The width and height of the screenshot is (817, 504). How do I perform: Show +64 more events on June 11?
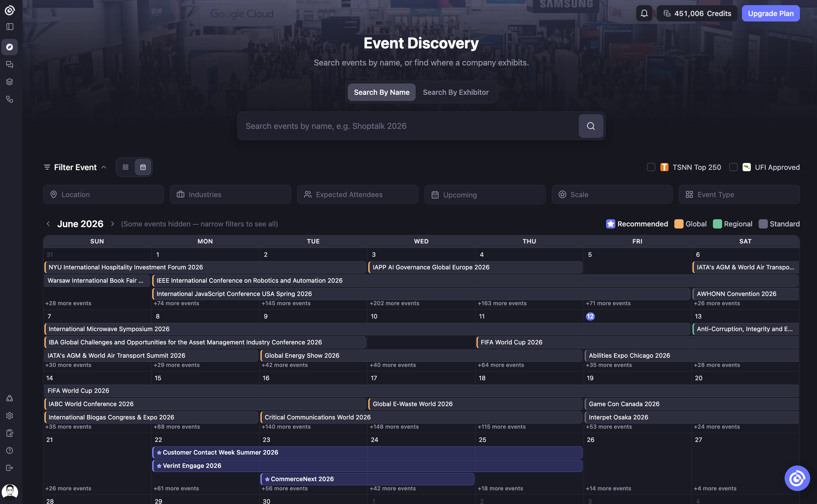tap(501, 365)
